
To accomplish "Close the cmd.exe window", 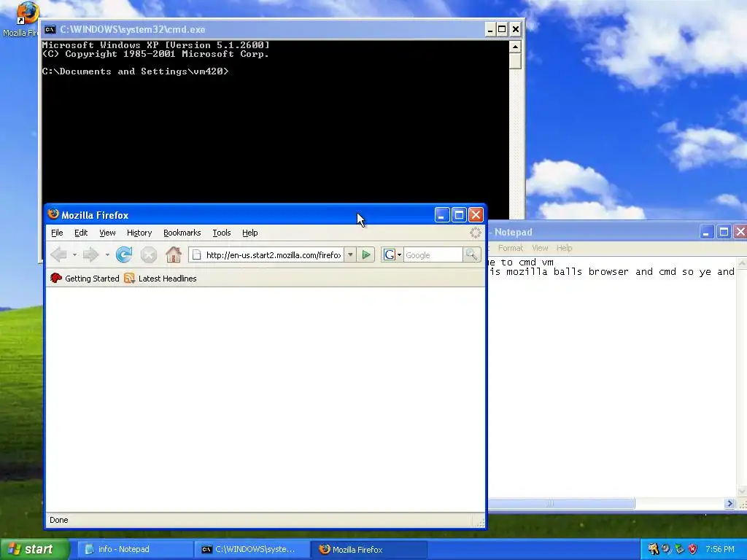I will click(516, 29).
